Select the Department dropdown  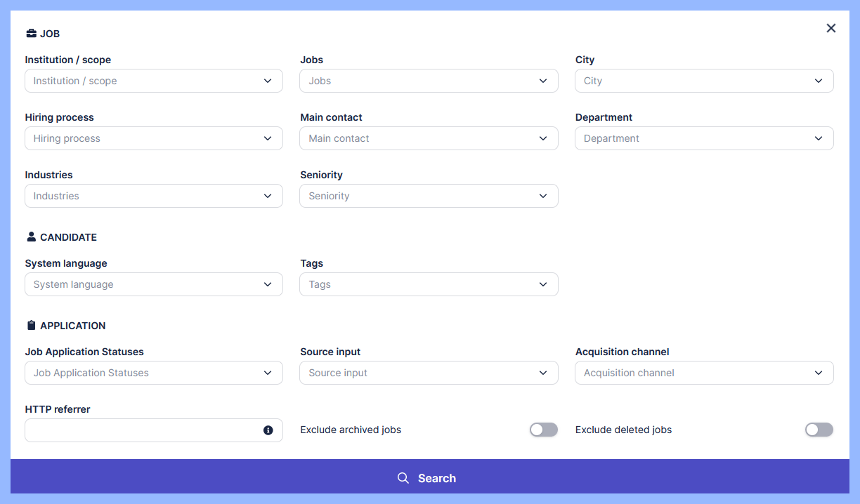click(704, 138)
